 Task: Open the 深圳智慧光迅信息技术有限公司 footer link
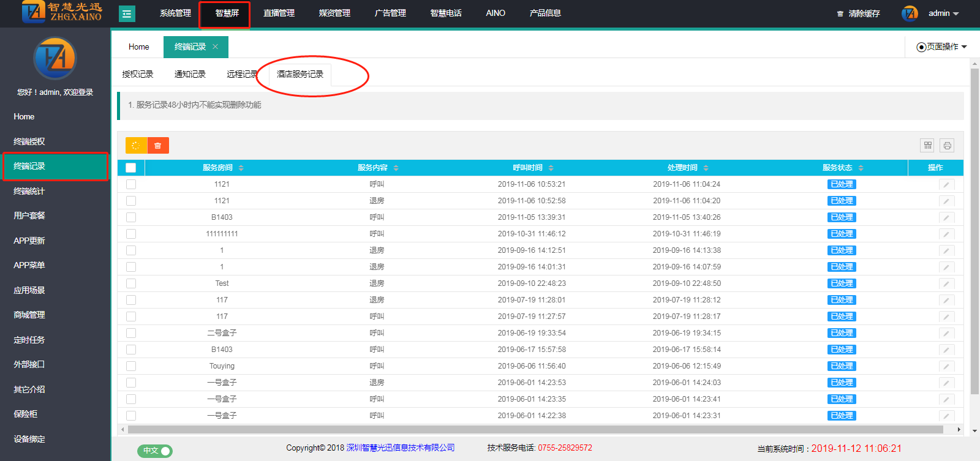coord(401,448)
